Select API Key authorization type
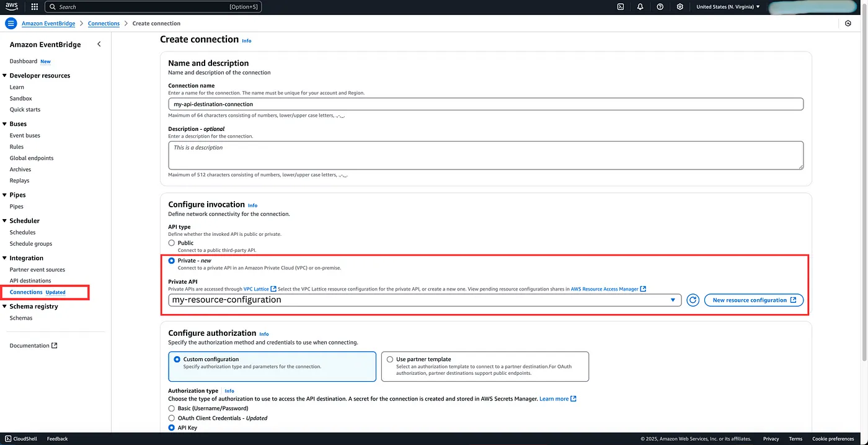Screen dimensions: 868x445 point(172,428)
